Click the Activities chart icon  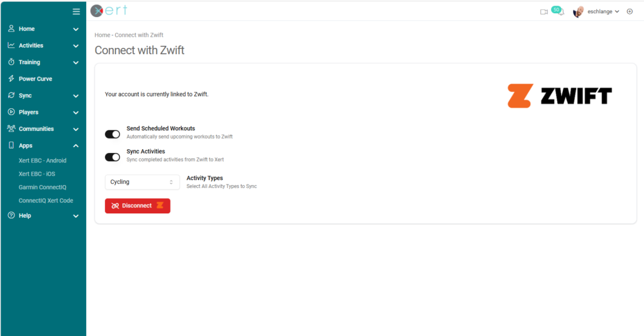pos(11,45)
